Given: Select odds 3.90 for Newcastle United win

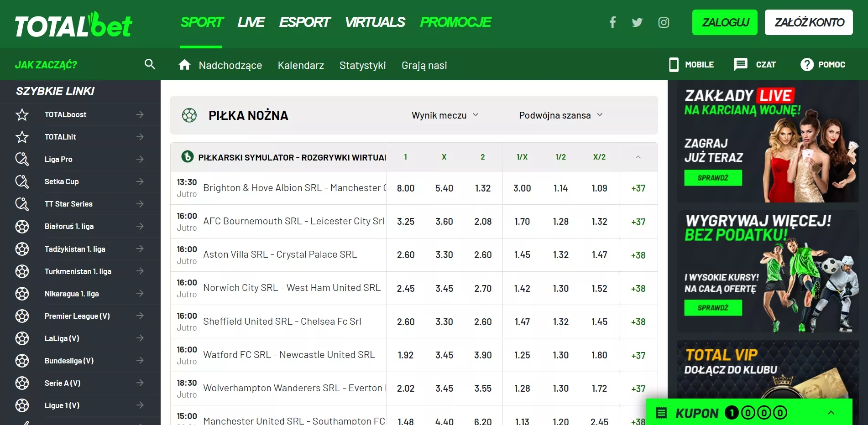Looking at the screenshot, I should 483,355.
